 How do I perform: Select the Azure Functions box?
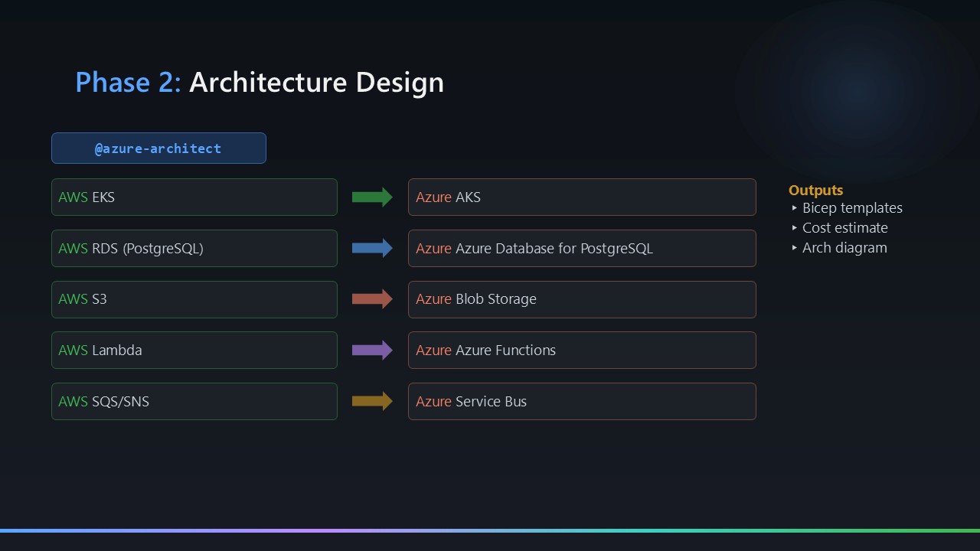pyautogui.click(x=582, y=350)
